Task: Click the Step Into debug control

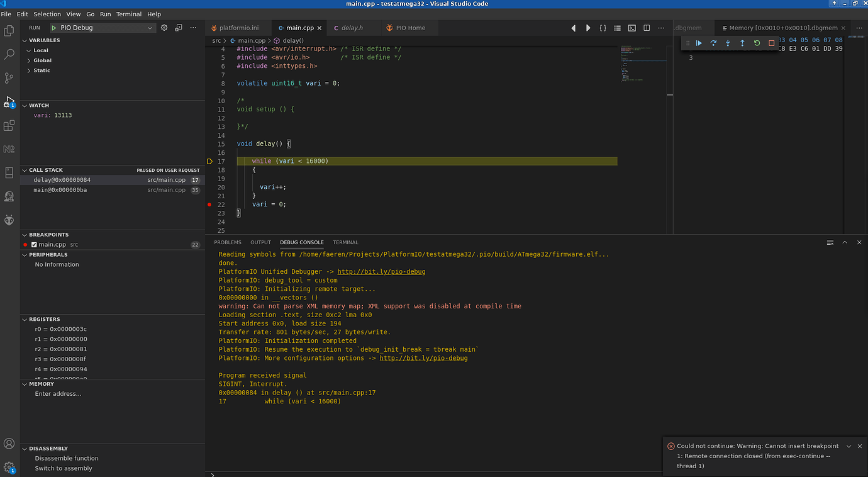Action: 728,43
